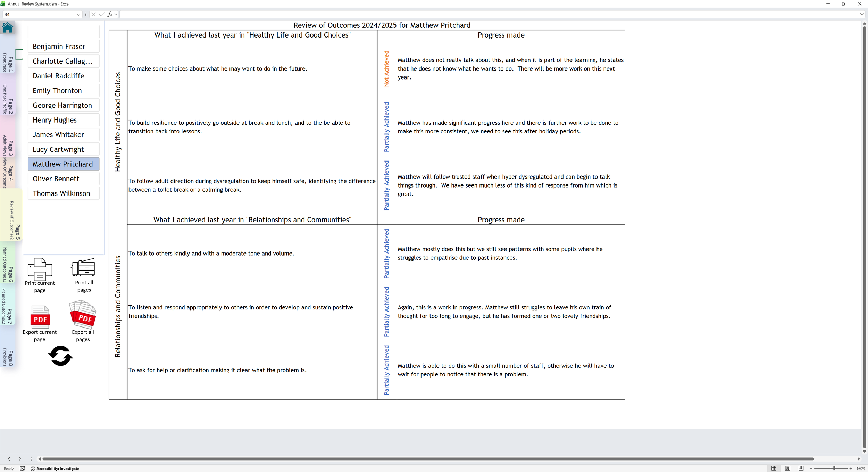
Task: Switch to Page Break Preview icon
Action: pyautogui.click(x=801, y=469)
